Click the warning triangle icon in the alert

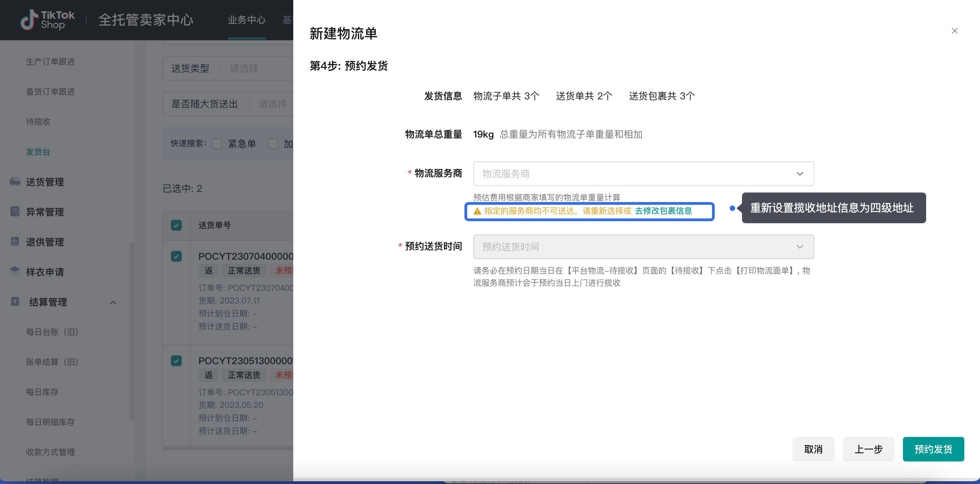[477, 211]
